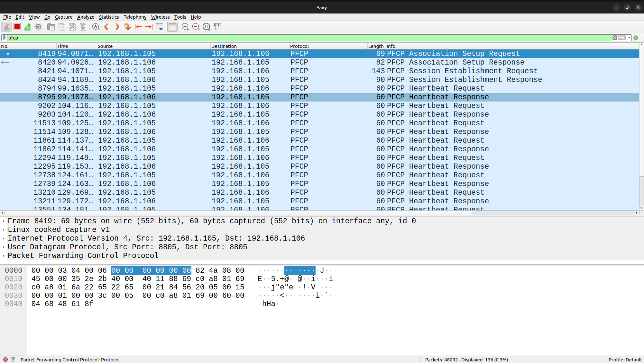Click Profile: Default in status bar
The height and width of the screenshot is (363, 644).
tap(625, 360)
